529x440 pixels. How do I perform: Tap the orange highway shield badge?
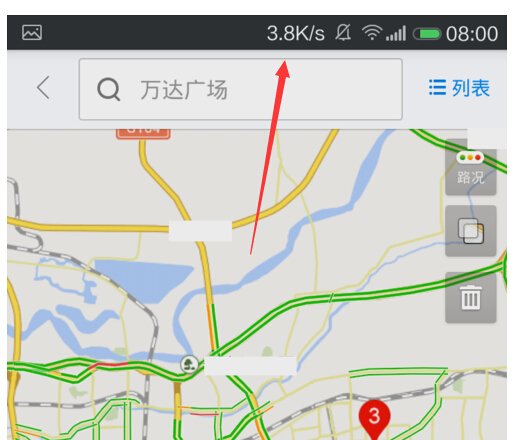pos(143,134)
